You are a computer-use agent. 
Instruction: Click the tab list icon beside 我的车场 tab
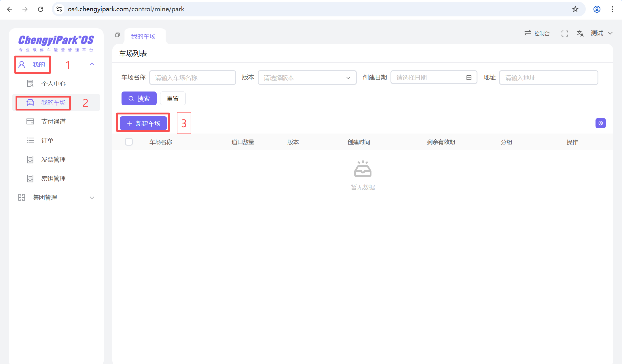(117, 35)
